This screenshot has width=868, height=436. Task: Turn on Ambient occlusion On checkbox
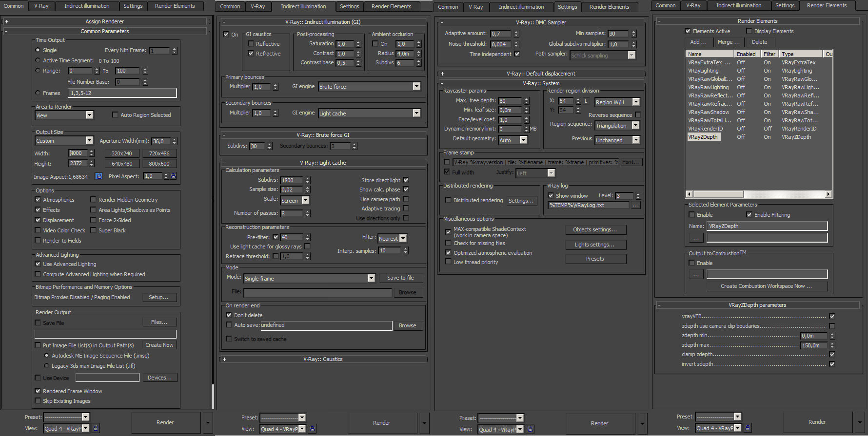(375, 44)
